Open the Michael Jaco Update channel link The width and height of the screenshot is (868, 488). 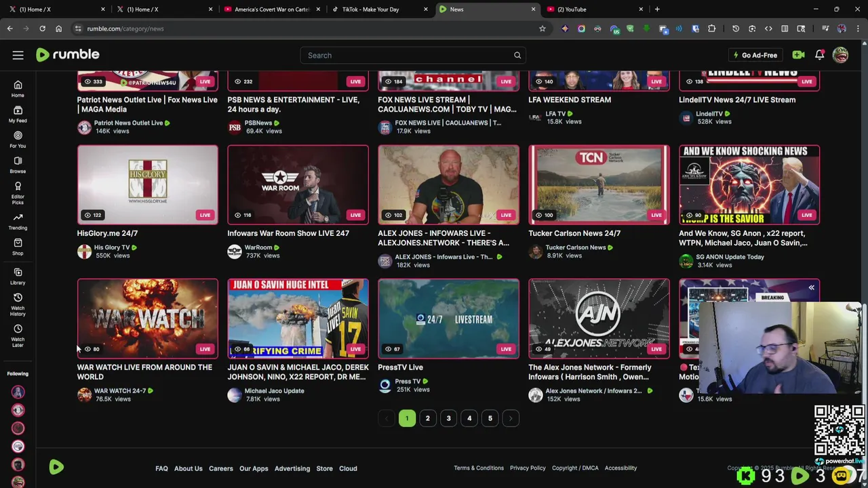coord(274,390)
